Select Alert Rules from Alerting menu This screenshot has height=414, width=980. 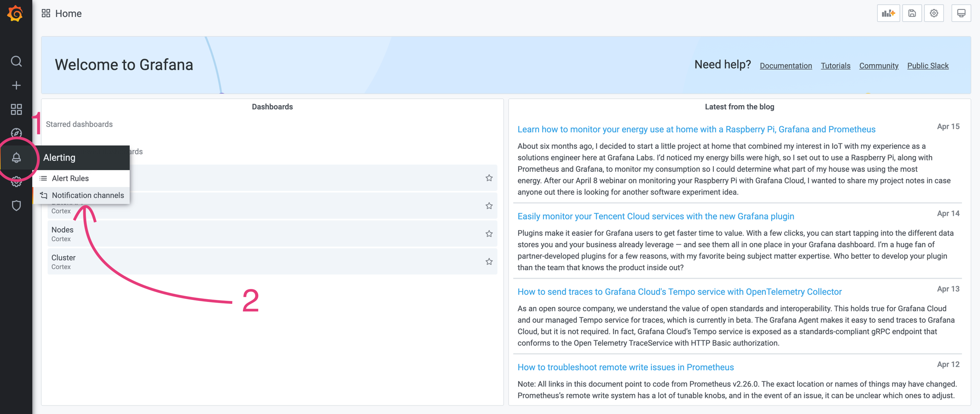pos(70,178)
